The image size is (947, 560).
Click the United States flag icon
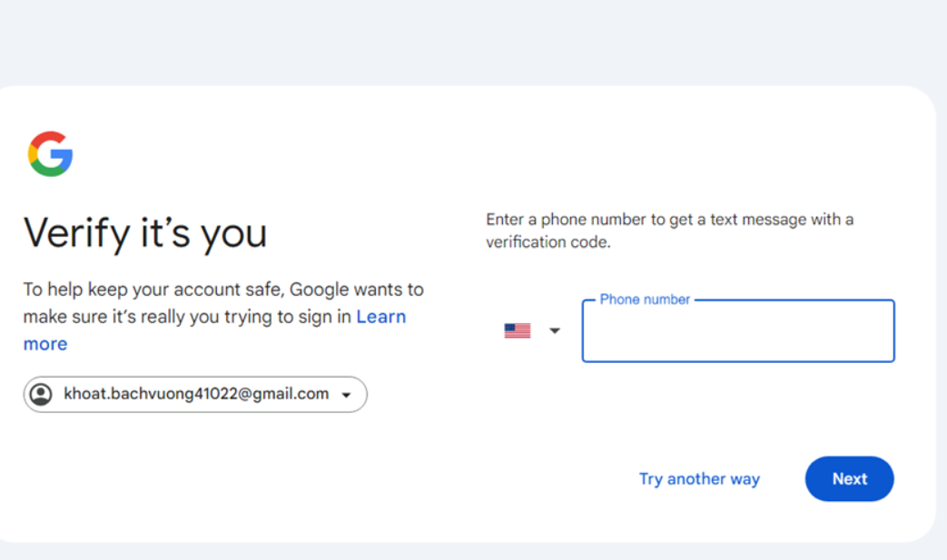pos(518,331)
